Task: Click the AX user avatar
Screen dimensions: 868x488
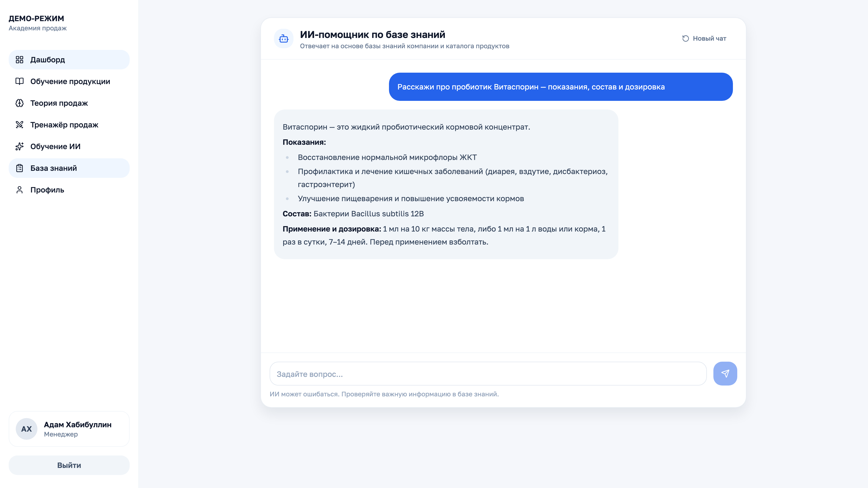Action: tap(26, 429)
